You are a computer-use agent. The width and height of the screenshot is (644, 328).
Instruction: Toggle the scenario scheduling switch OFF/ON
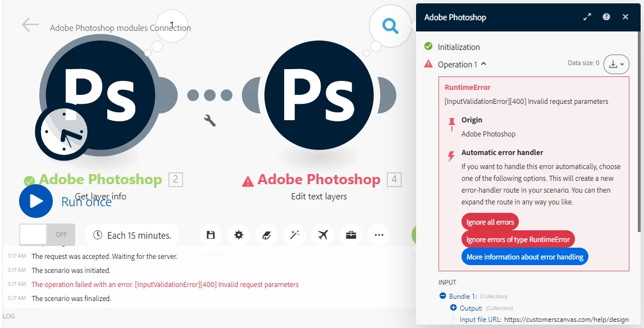[47, 235]
